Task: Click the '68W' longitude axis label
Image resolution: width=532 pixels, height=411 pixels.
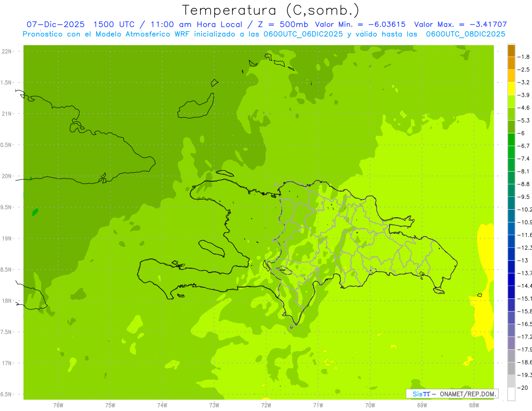Action: (x=473, y=405)
